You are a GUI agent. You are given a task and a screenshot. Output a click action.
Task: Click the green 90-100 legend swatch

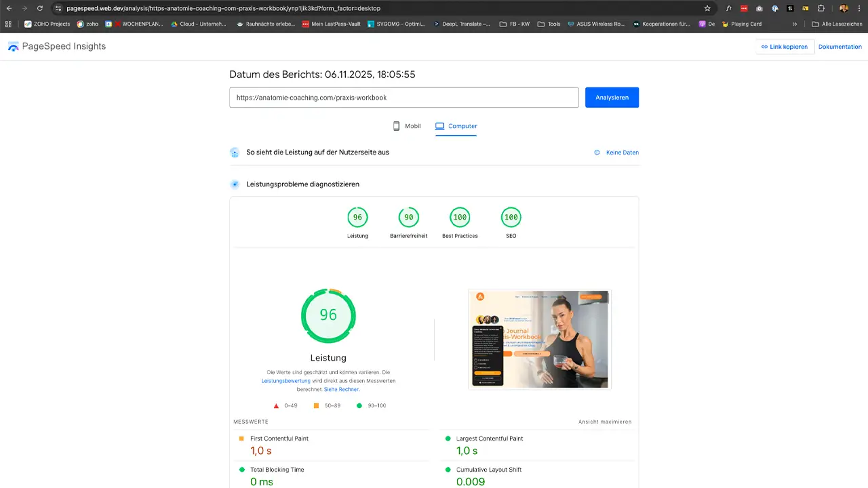point(359,405)
